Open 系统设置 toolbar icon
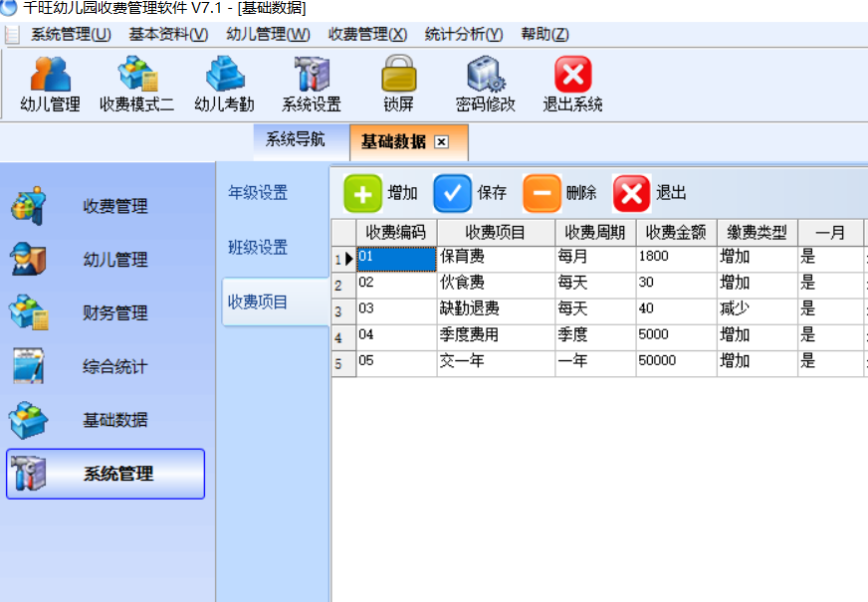The width and height of the screenshot is (868, 602). [x=312, y=74]
